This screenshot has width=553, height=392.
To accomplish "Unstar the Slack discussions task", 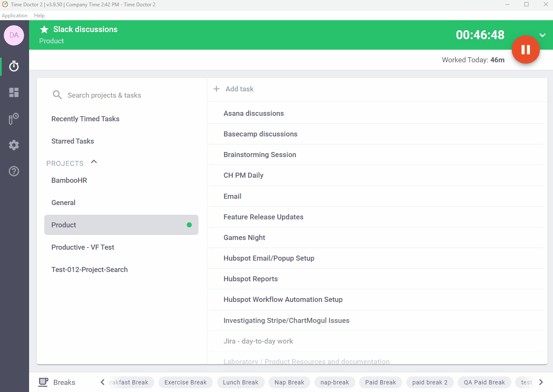I will tap(44, 29).
